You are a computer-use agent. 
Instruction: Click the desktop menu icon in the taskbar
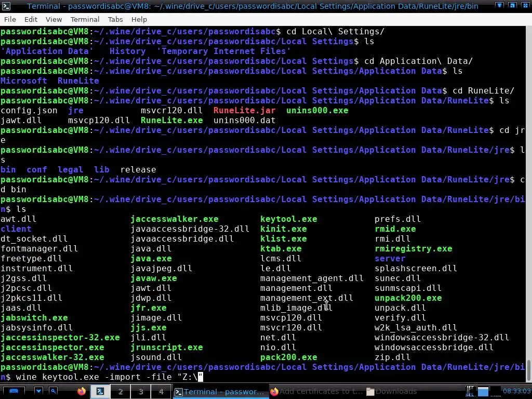[14, 391]
